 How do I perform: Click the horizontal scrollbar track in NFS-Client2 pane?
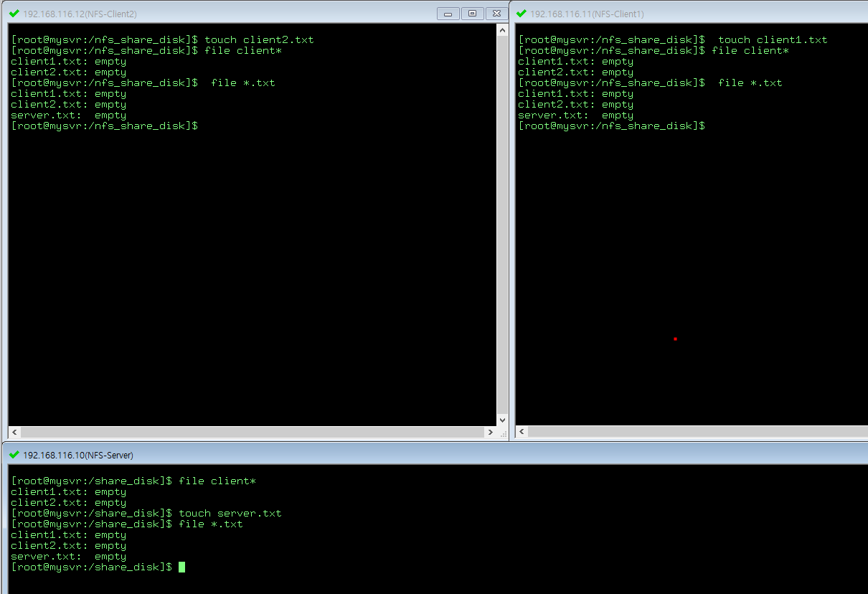tap(253, 433)
